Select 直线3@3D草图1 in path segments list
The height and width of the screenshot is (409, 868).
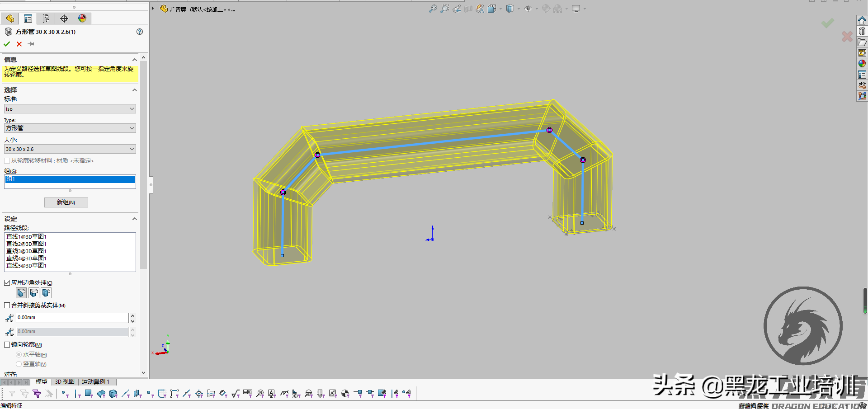pos(26,251)
